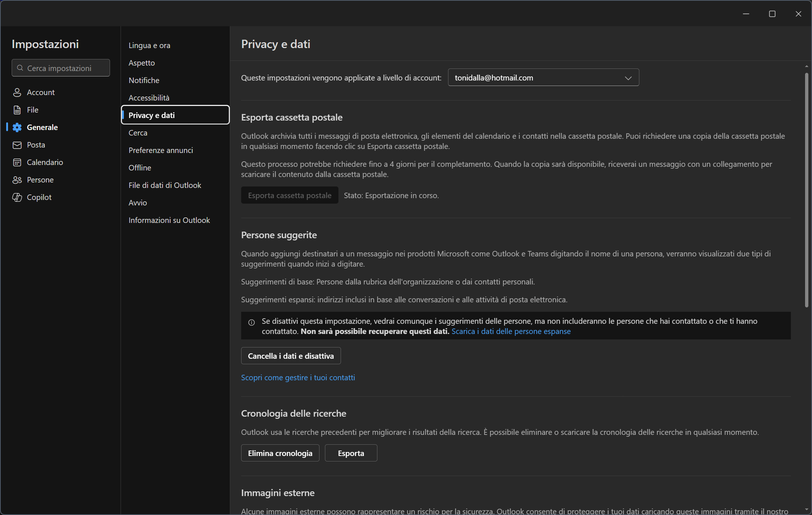Click the Esporta cassetta postale heading
The width and height of the screenshot is (812, 515).
(x=292, y=117)
